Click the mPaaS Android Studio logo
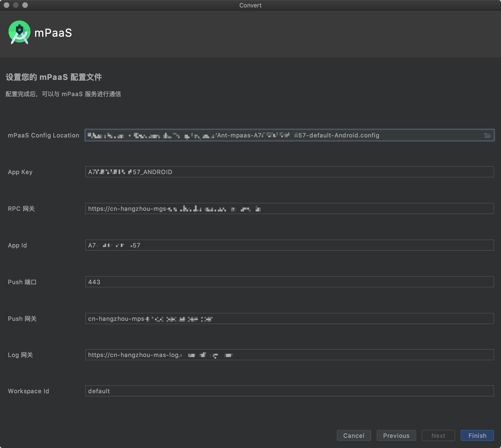 (x=19, y=32)
